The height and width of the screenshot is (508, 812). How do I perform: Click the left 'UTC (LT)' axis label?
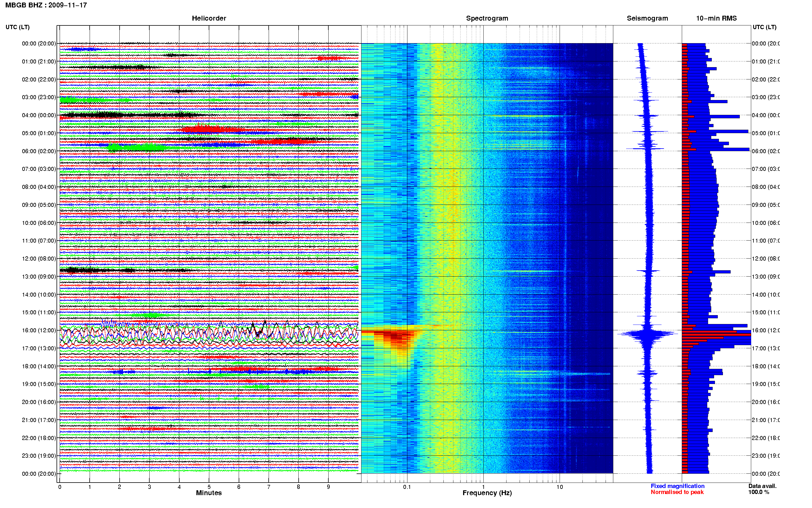pos(17,27)
